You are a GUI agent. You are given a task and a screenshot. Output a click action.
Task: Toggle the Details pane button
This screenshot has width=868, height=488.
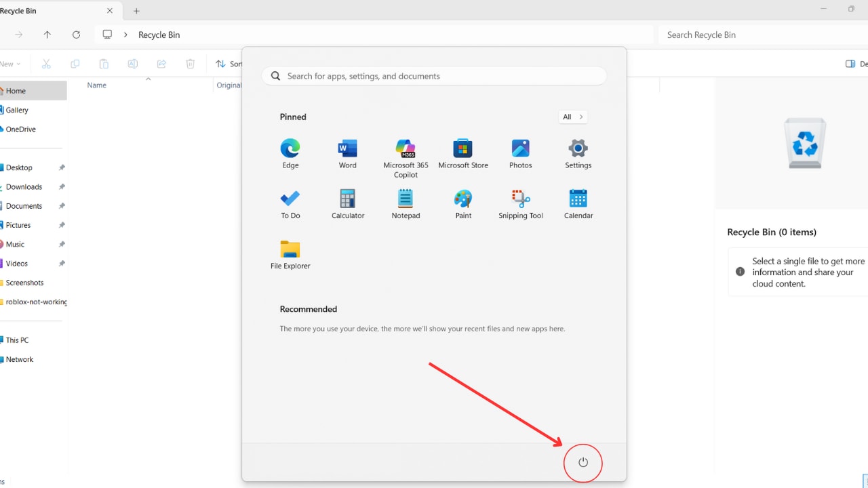(856, 64)
